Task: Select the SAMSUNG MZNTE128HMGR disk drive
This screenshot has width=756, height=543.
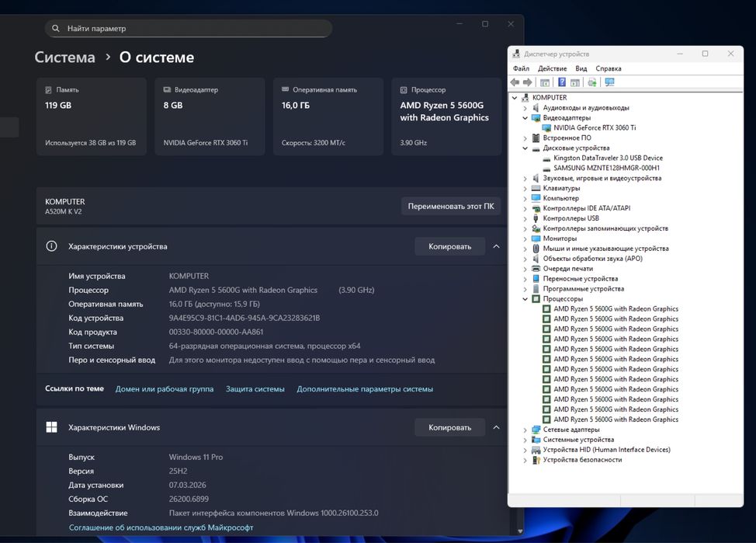Action: (605, 168)
